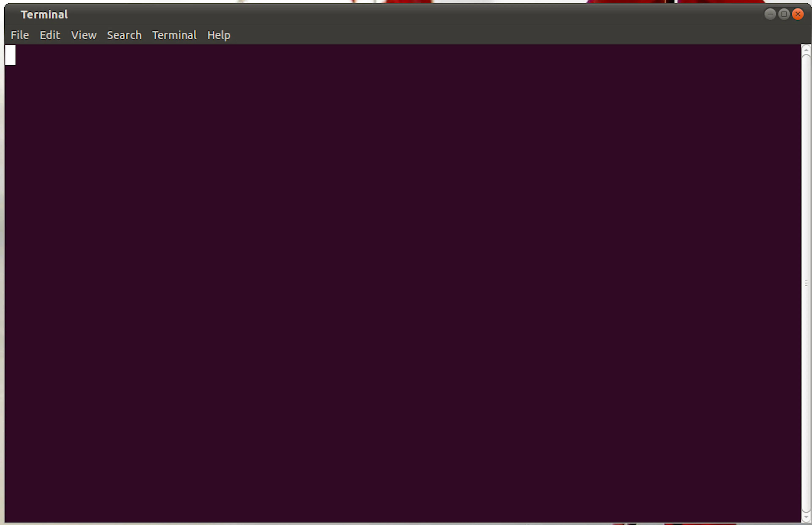Click the scrollbar up arrow

pyautogui.click(x=806, y=49)
